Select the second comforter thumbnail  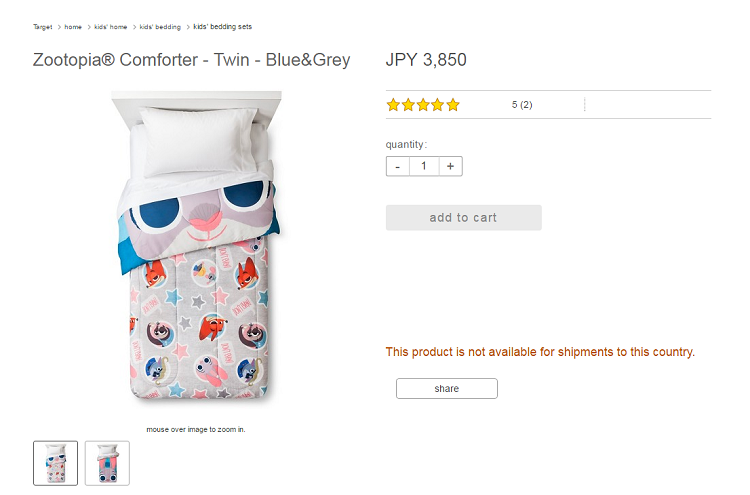(107, 463)
